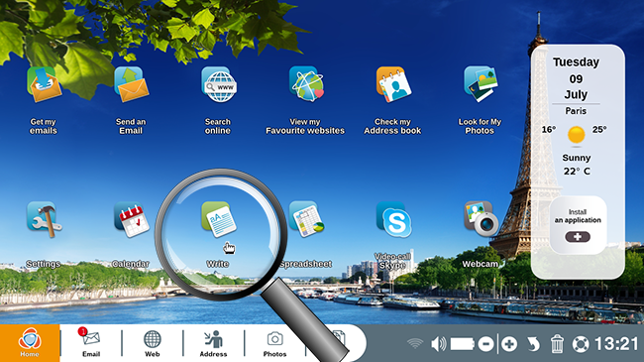
Task: Open the Calendar app
Action: 131,219
